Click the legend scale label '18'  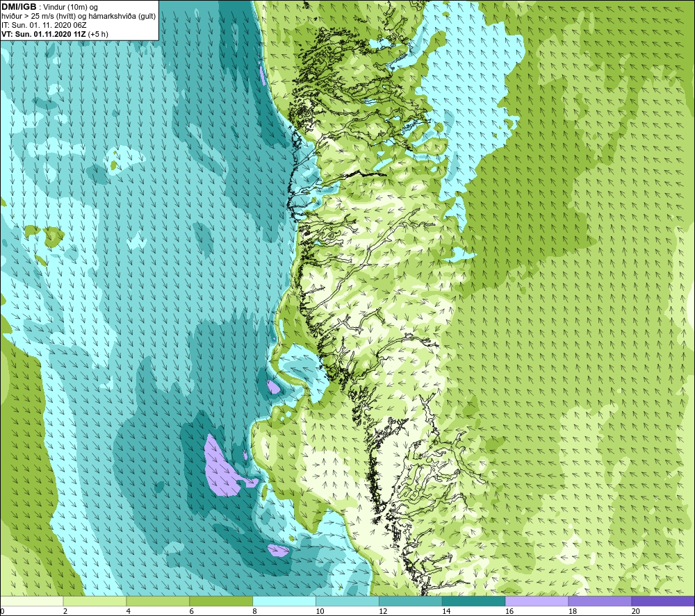point(573,611)
